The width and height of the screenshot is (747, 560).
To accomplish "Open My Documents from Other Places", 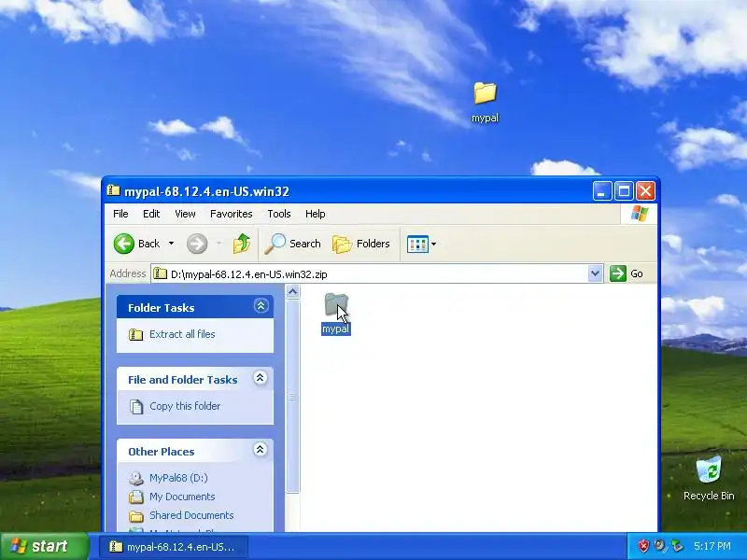I will pos(182,497).
